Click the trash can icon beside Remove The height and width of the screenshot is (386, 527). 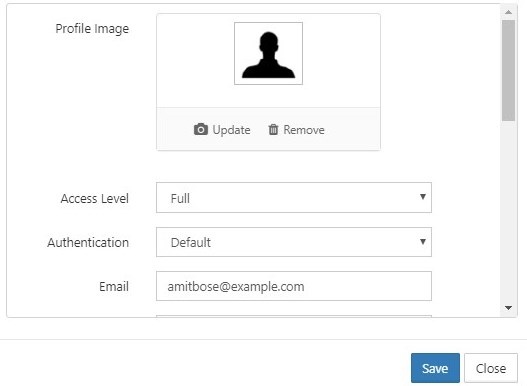coord(273,129)
